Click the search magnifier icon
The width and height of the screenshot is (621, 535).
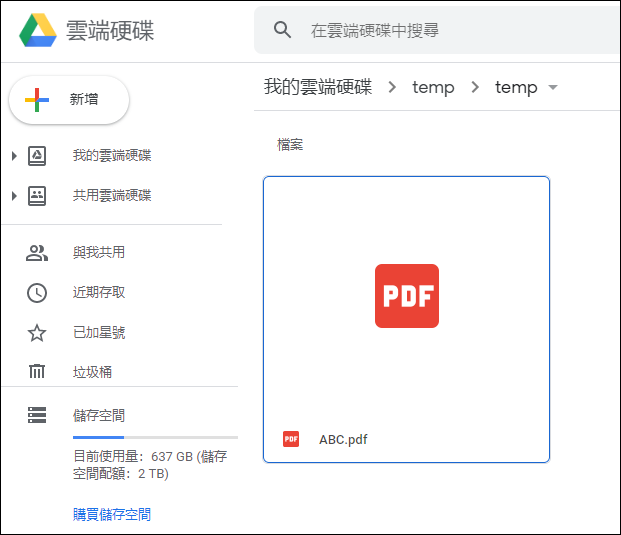click(x=282, y=30)
